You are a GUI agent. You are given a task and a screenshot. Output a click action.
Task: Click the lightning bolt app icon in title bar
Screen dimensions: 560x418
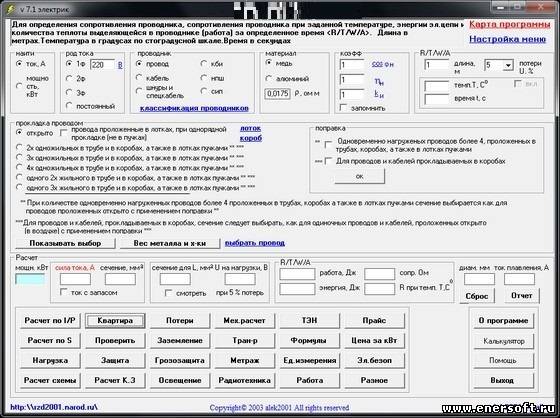[x=11, y=9]
